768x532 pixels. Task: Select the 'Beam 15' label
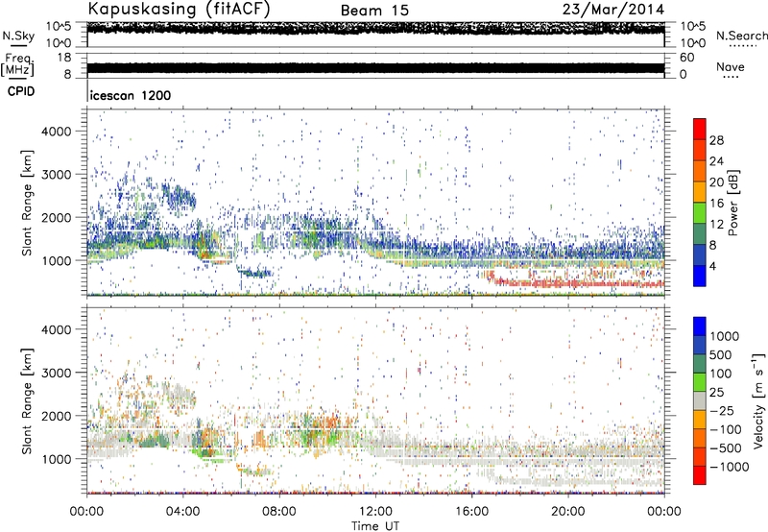coord(374,11)
